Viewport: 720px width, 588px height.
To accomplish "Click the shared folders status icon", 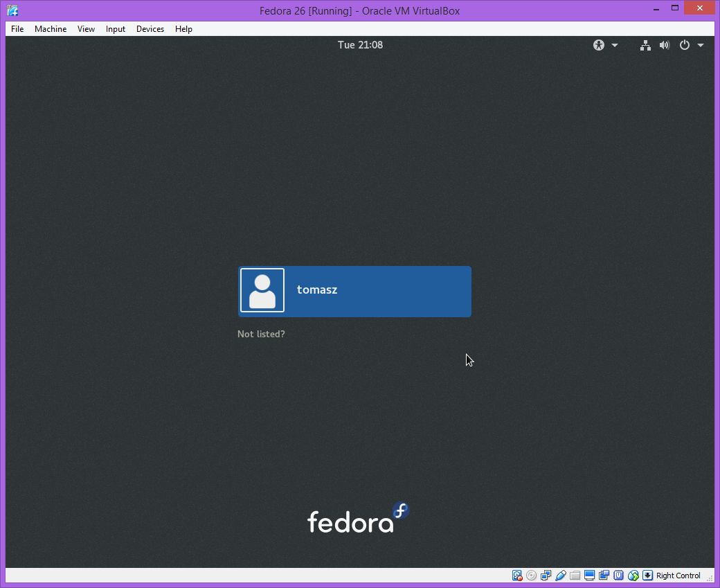I will point(575,576).
